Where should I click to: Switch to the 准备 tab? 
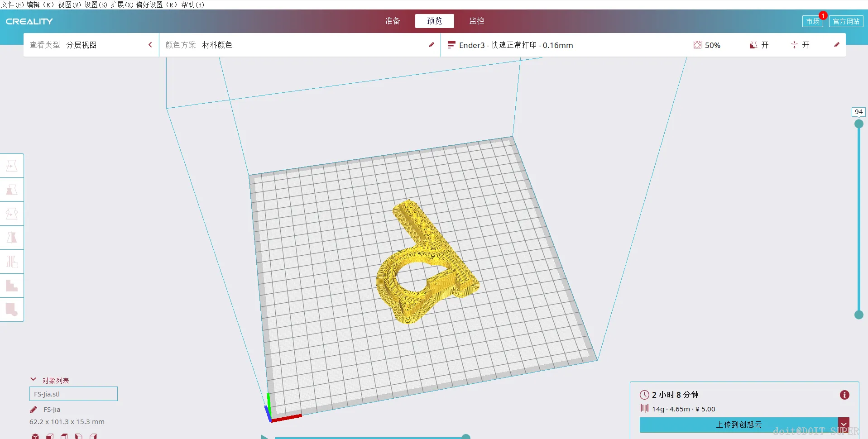(x=393, y=21)
